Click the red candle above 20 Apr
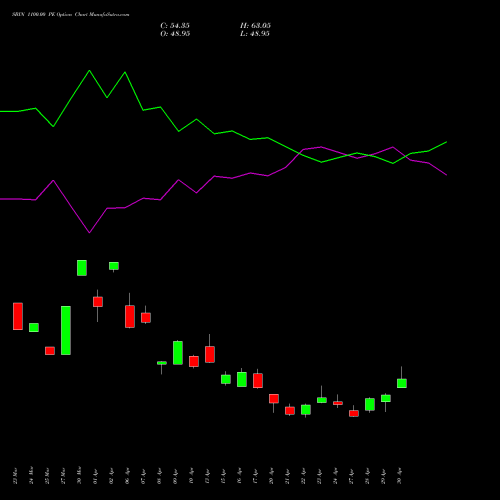Screen dimensions: 500x500 coord(274,399)
